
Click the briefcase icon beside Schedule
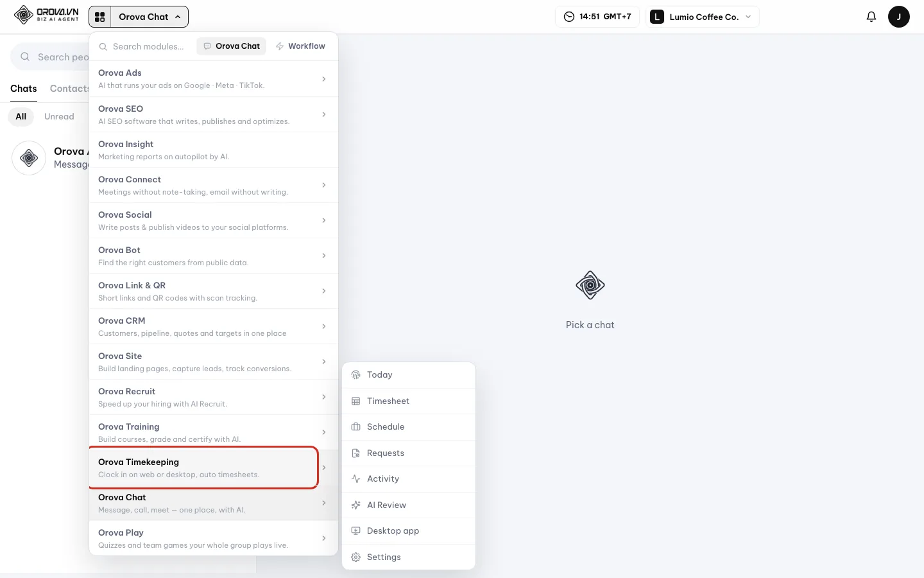click(x=356, y=427)
